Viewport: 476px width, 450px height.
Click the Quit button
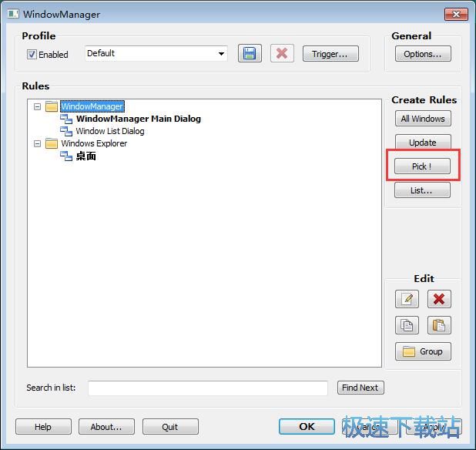(170, 427)
